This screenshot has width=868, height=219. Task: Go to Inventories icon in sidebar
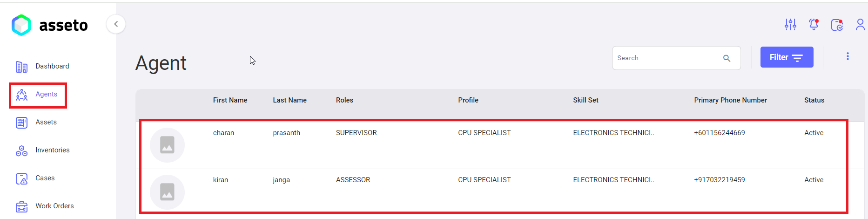21,151
